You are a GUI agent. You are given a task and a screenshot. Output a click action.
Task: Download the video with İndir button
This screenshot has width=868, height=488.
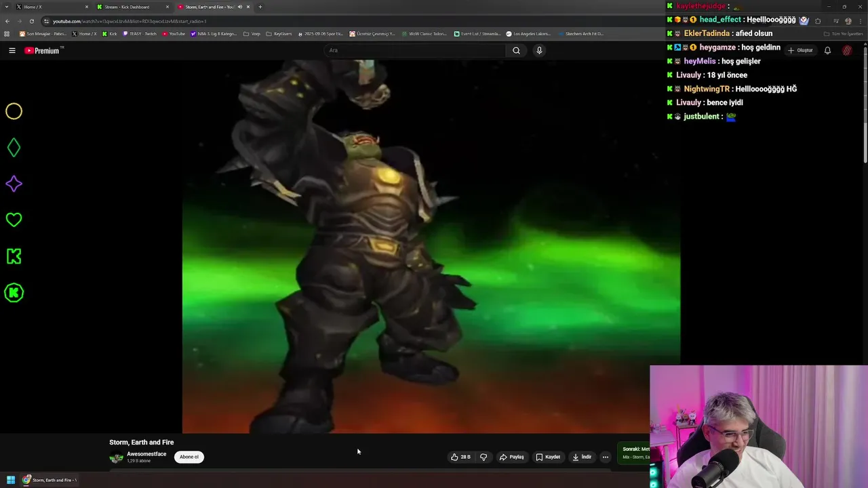[x=582, y=457]
